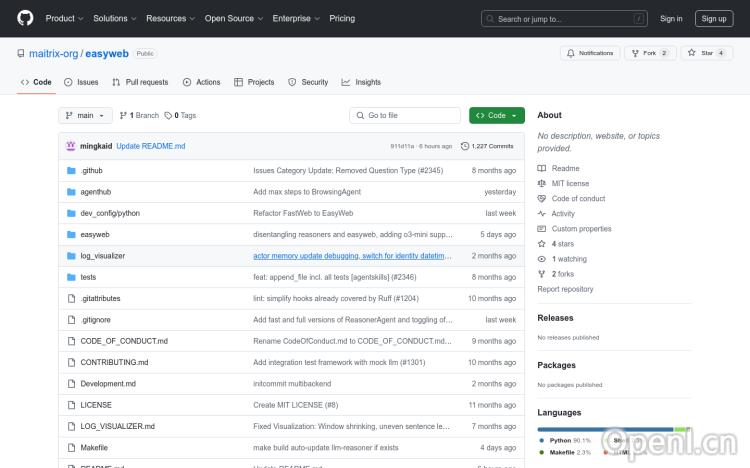Screen dimensions: 750x468
Task: Click the languages color bar
Action: point(613,428)
